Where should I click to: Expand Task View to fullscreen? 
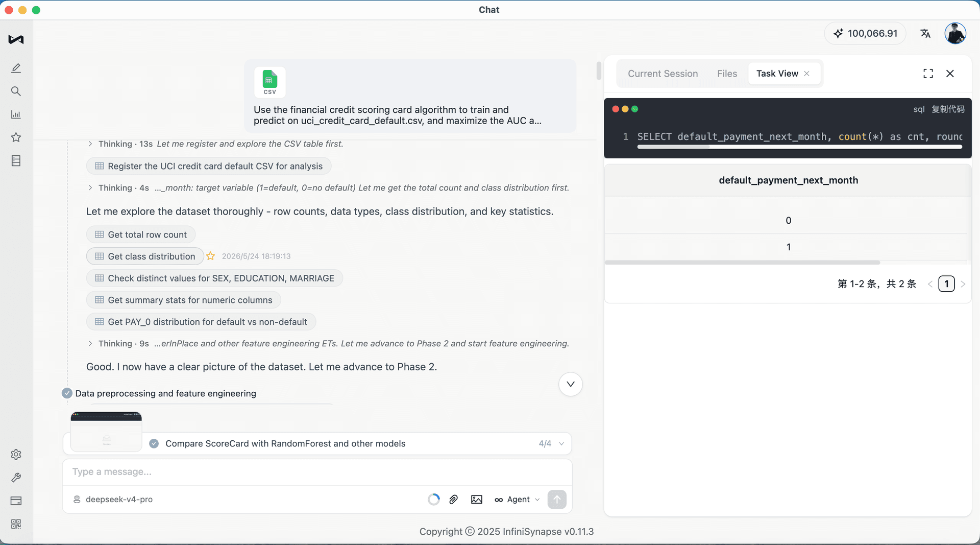(928, 74)
